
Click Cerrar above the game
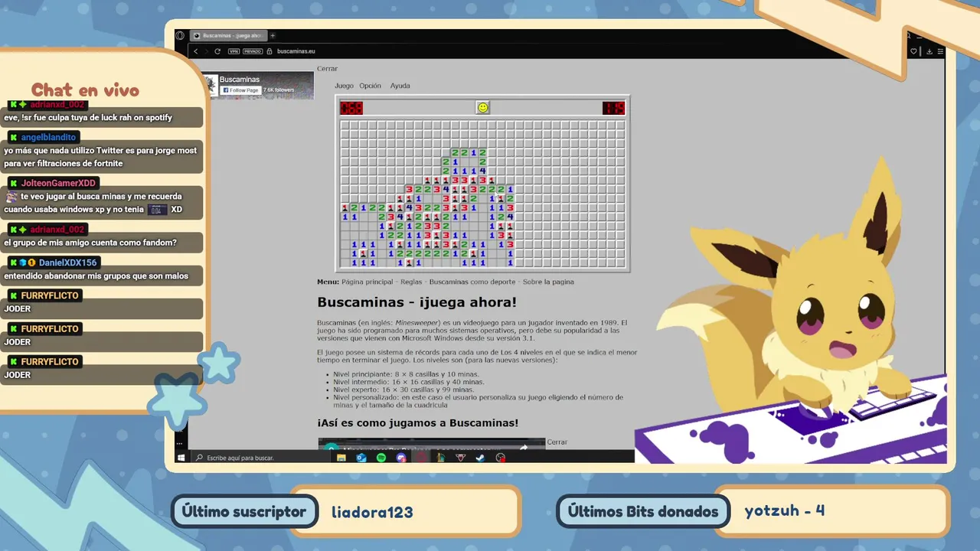(x=328, y=69)
